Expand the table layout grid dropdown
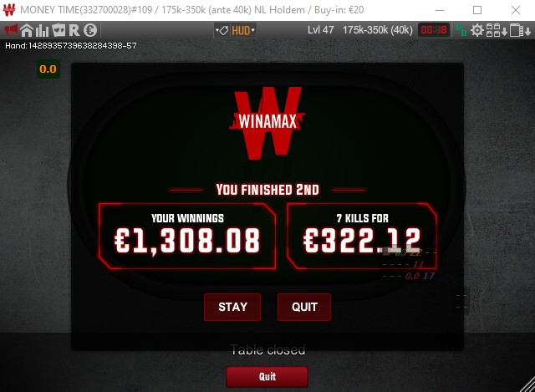The height and width of the screenshot is (392, 535). (x=497, y=30)
